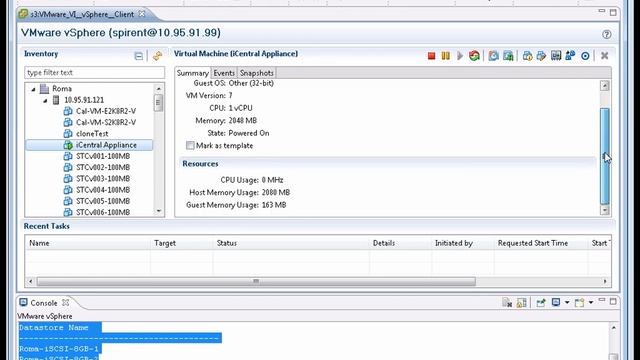Click the console/film strip toolbar icon
This screenshot has width=640, height=360.
tap(556, 56)
